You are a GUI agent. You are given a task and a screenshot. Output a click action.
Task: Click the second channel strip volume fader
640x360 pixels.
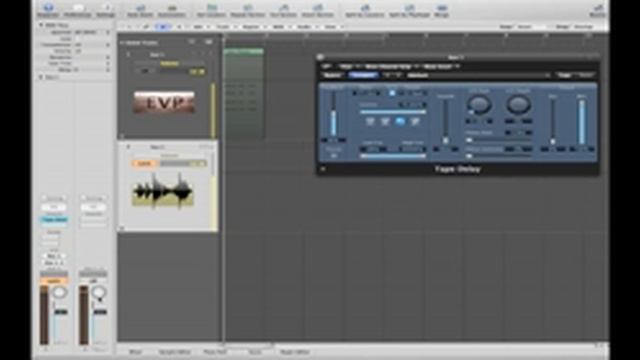coord(100,312)
